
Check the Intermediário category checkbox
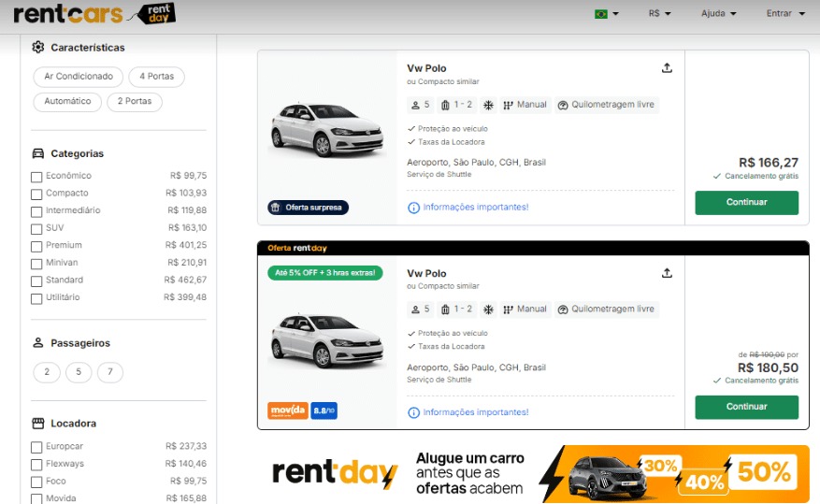tap(36, 211)
